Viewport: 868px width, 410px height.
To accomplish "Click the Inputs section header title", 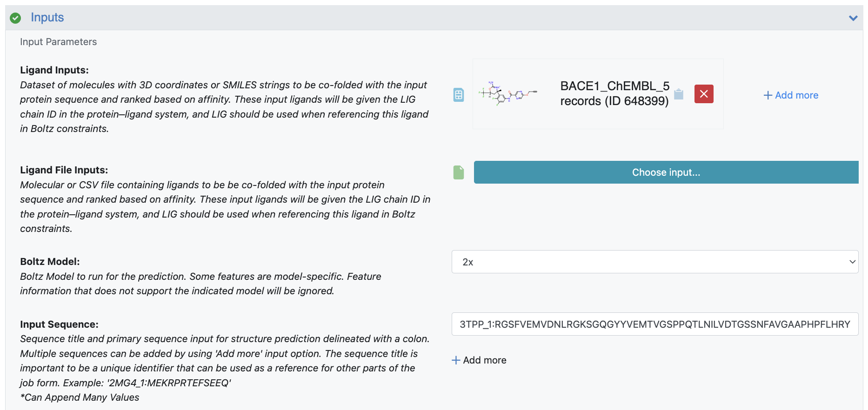I will pyautogui.click(x=47, y=18).
